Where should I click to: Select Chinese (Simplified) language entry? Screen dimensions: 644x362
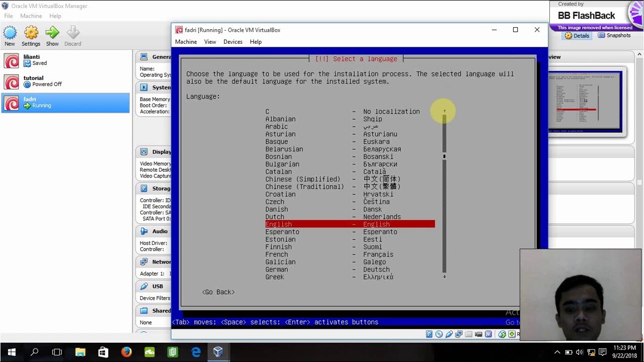(350, 179)
